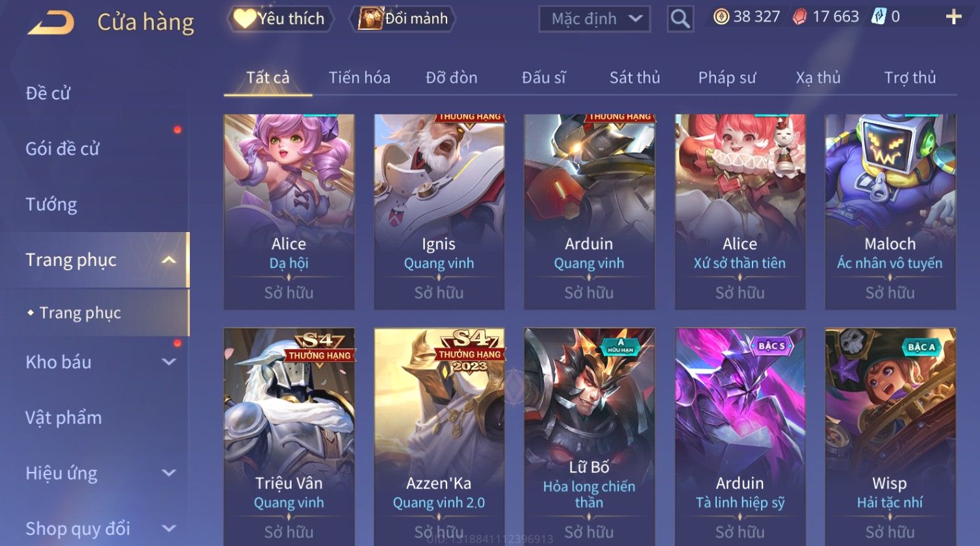Open Yêu thích favorites heart button
The width and height of the screenshot is (980, 546).
280,19
